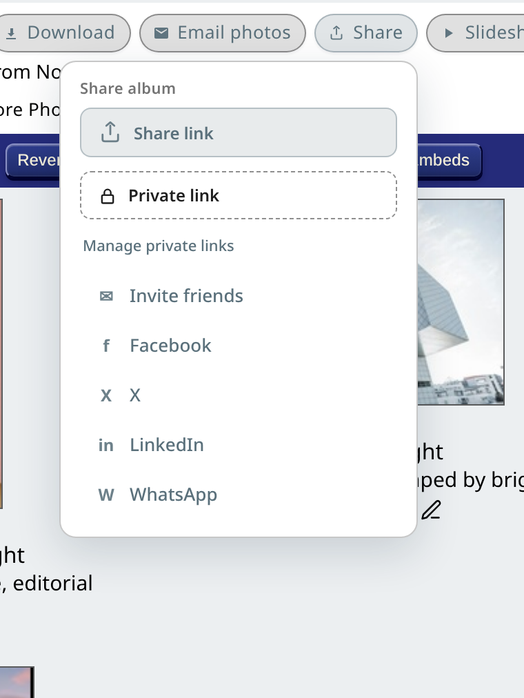Click the share icon in Share button
Viewport: 524px width, 698px height.
pos(337,33)
